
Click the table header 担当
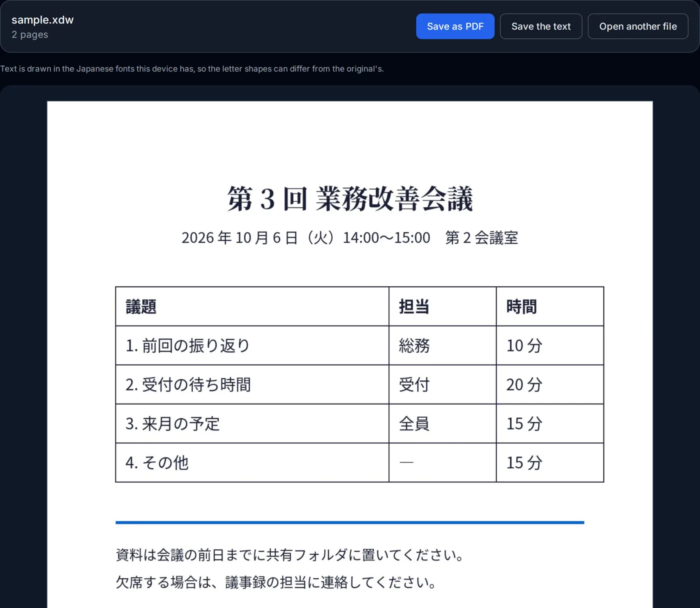point(442,306)
